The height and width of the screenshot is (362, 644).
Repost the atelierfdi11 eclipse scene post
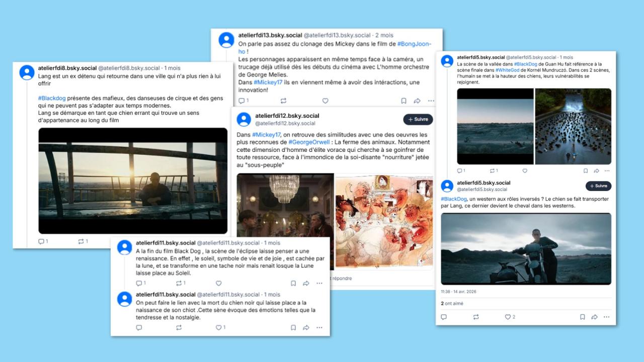click(x=179, y=283)
